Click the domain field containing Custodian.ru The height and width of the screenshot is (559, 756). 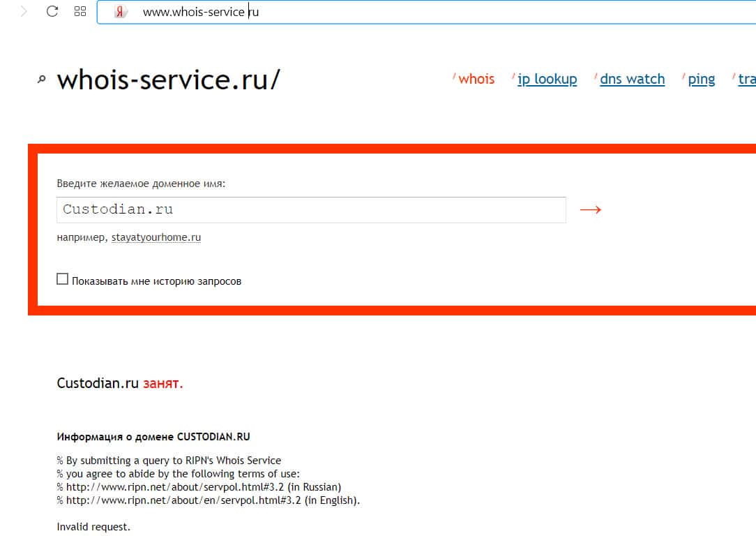(311, 210)
